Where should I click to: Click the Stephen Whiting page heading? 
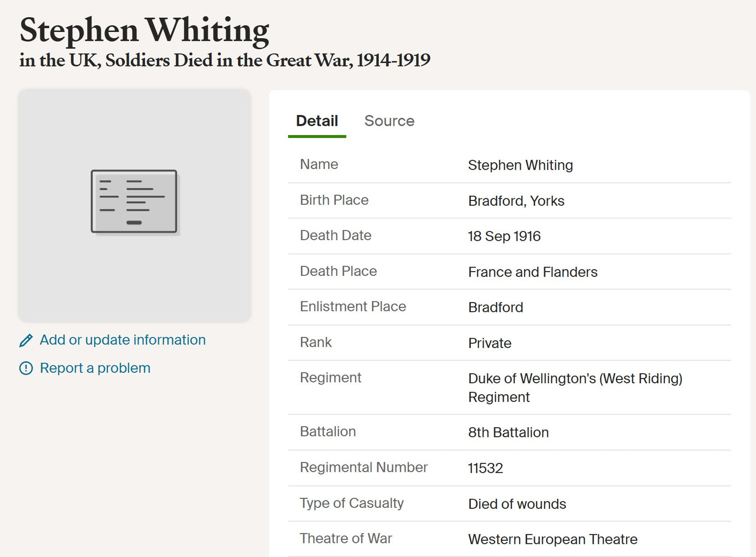tap(144, 30)
